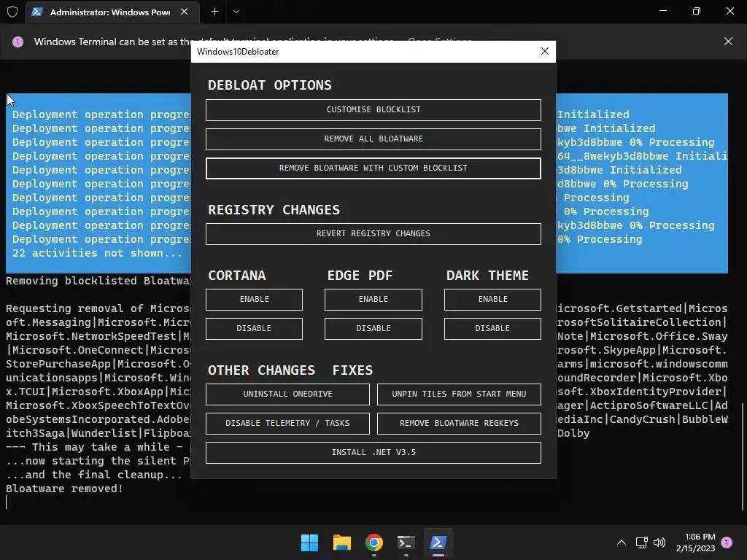The image size is (747, 560).
Task: Click Remove All Bloatware button
Action: point(373,139)
